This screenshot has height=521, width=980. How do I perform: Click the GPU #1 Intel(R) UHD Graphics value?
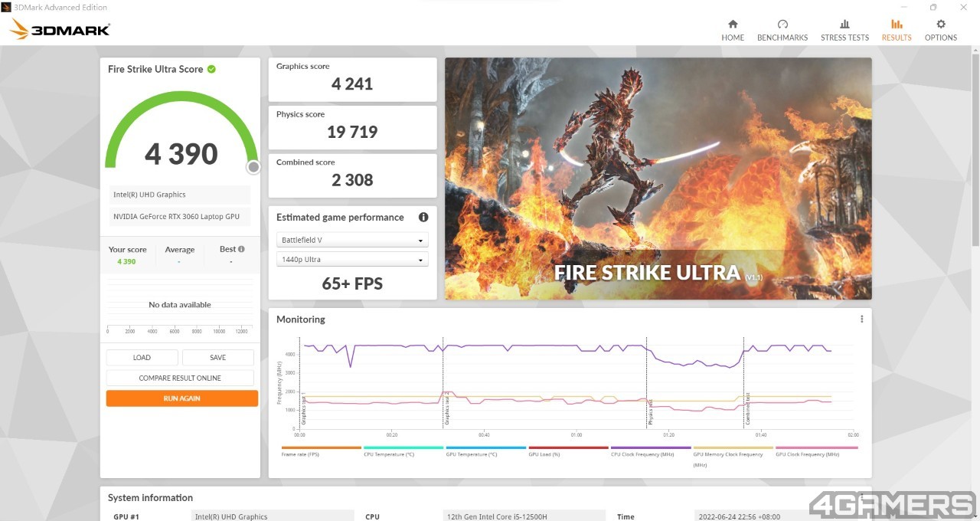tap(273, 516)
